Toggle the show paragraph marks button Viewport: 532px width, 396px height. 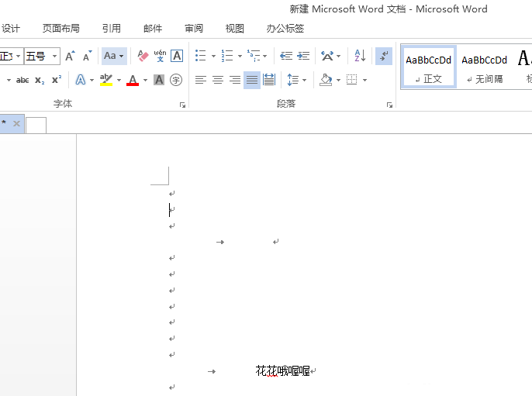click(x=383, y=56)
